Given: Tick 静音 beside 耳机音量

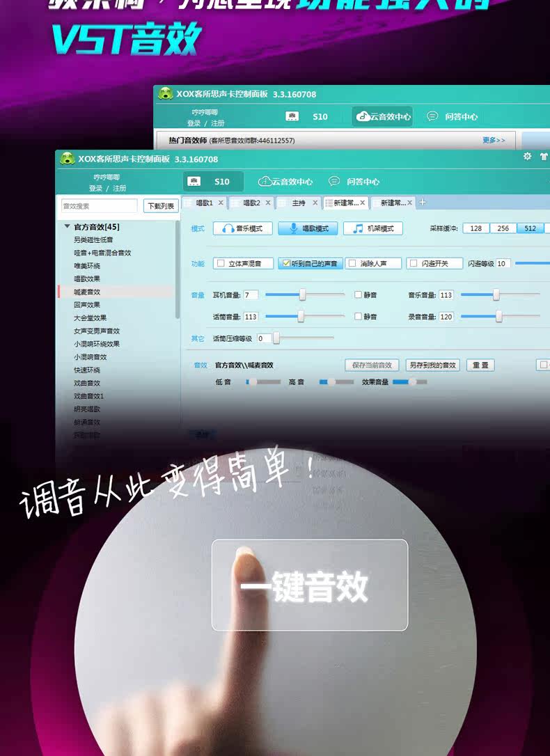Looking at the screenshot, I should 358,294.
